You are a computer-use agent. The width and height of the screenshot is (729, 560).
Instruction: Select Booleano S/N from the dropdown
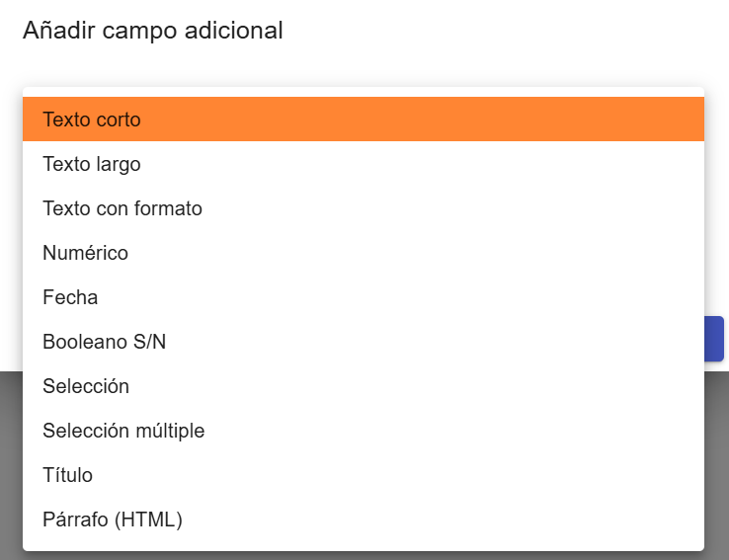(364, 342)
